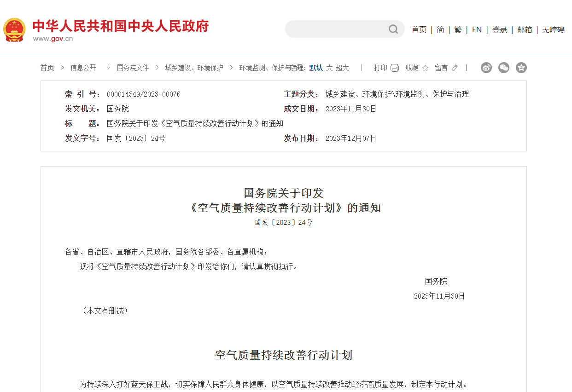Open the 城乡建设、环境保护 breadcrumb link

pos(193,67)
